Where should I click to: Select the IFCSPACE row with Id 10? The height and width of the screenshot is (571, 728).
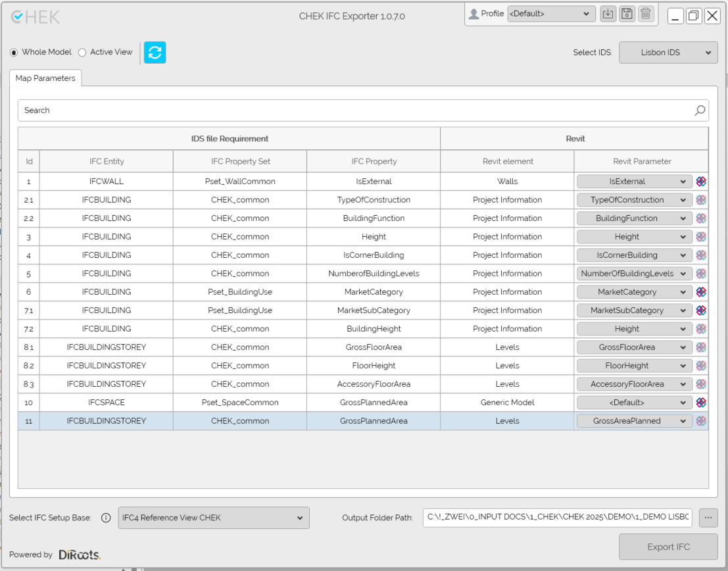pos(240,403)
